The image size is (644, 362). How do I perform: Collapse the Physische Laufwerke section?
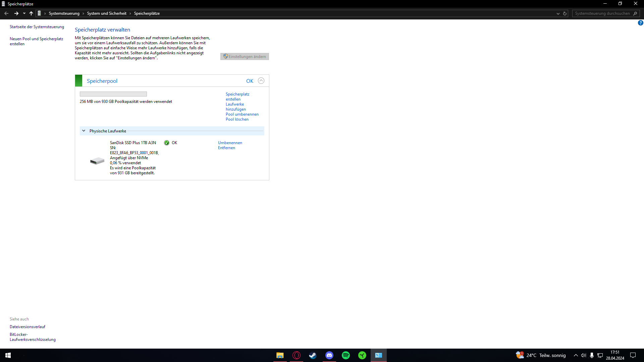pyautogui.click(x=84, y=131)
